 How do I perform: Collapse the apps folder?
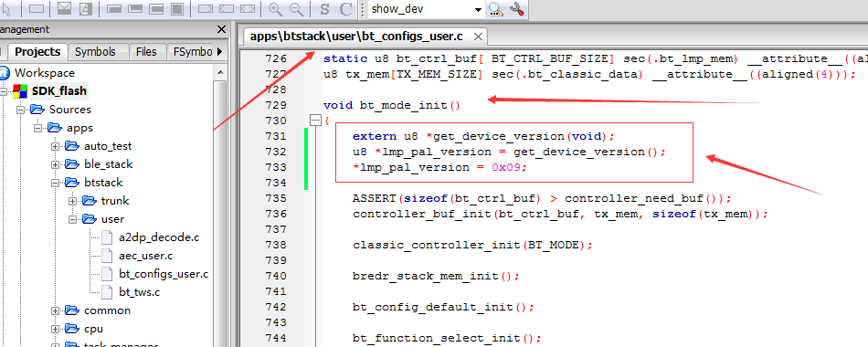(x=37, y=127)
